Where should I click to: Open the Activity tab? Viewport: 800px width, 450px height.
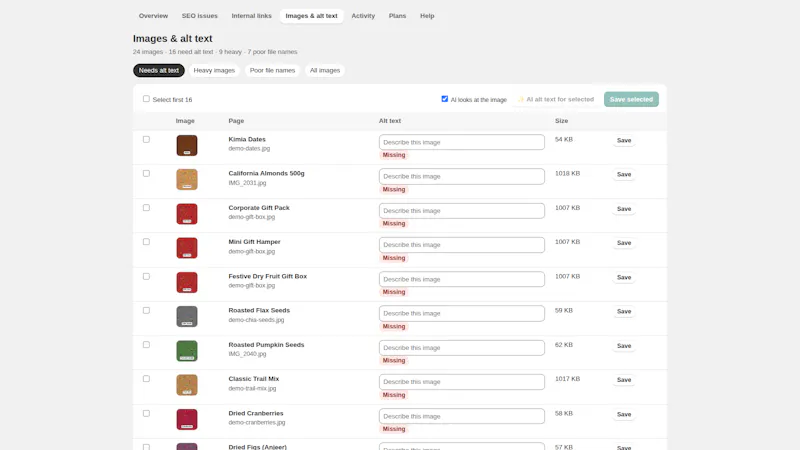pyautogui.click(x=363, y=16)
